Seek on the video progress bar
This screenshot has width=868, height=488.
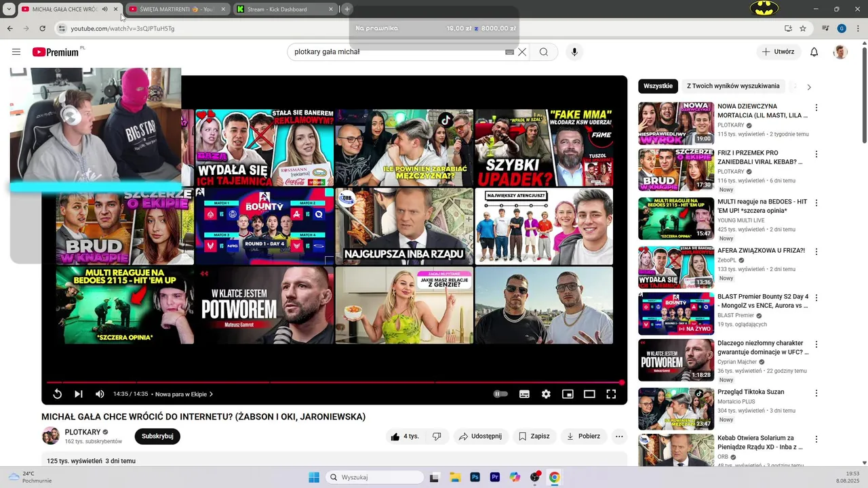point(334,382)
